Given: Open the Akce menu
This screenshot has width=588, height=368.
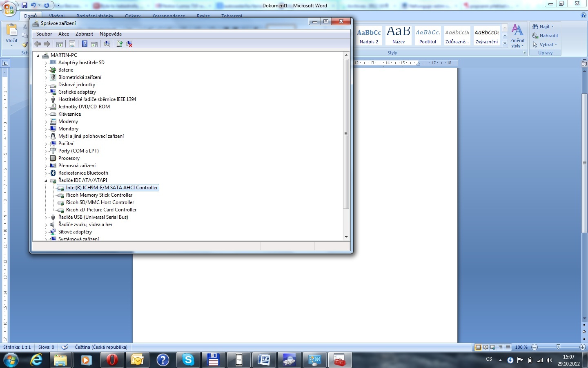Looking at the screenshot, I should click(x=64, y=34).
